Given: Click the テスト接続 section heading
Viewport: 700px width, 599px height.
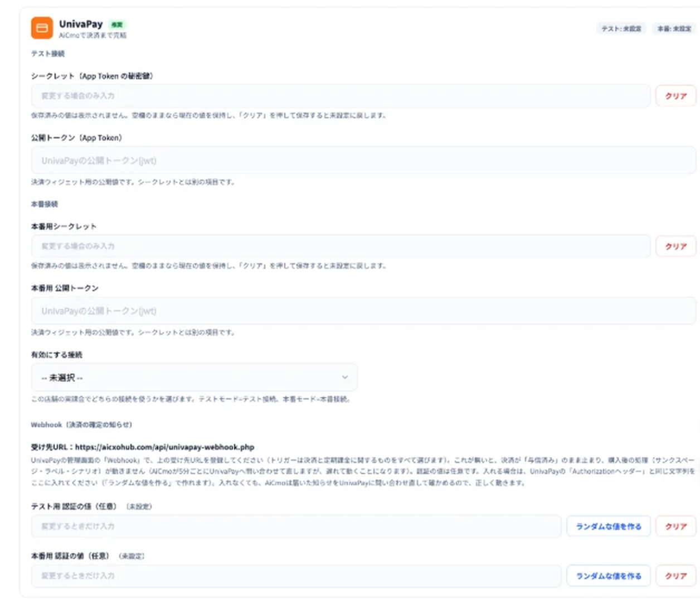Looking at the screenshot, I should (x=48, y=54).
